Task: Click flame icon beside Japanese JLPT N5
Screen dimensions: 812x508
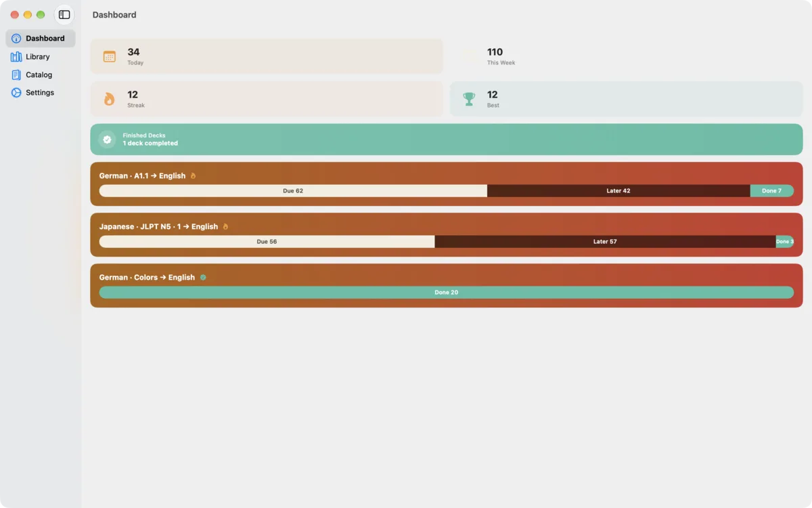Action: pos(225,227)
